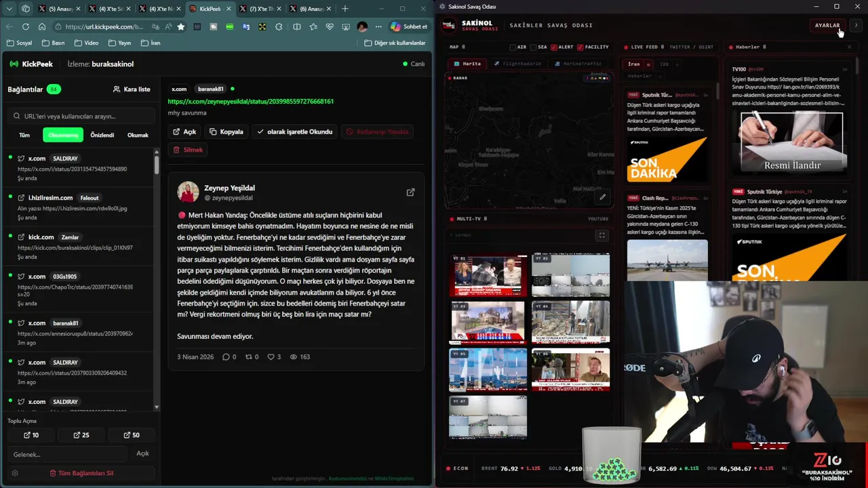Select the Harita map tab

[x=467, y=64]
